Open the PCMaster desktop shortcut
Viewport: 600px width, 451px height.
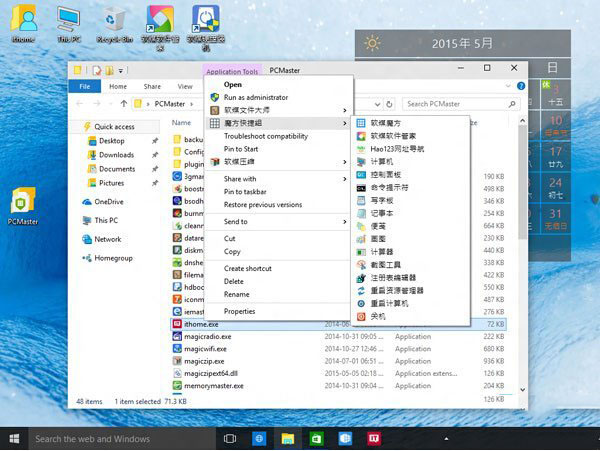23,206
